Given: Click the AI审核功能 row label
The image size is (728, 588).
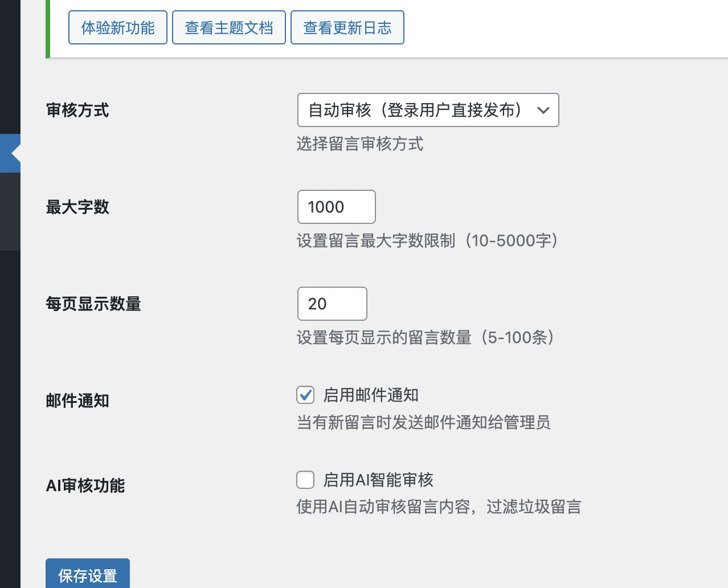Looking at the screenshot, I should (85, 485).
